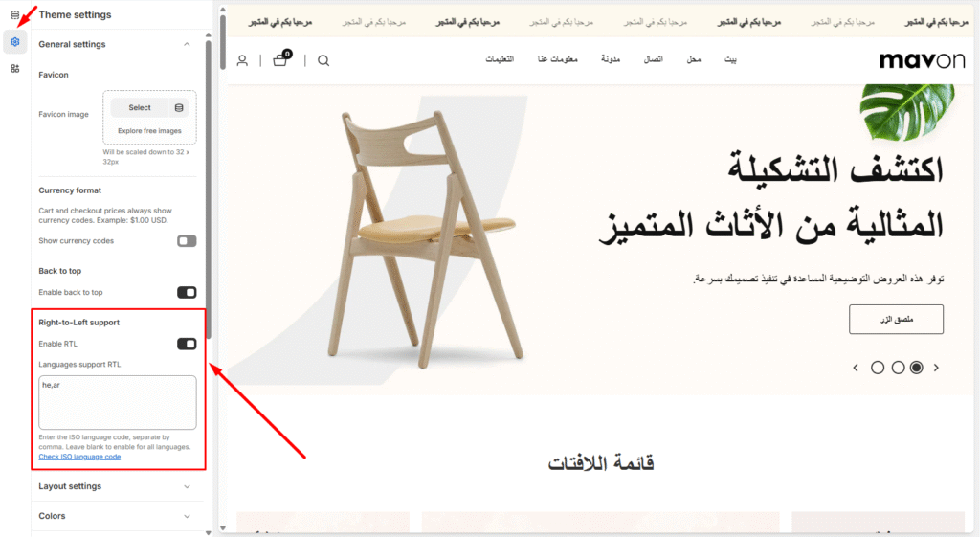Click the Theme settings gear icon
This screenshot has width=980, height=537.
14,41
